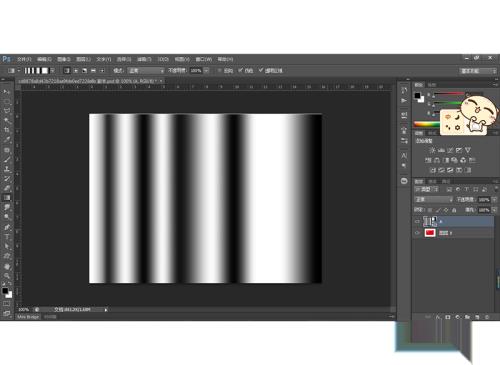
Task: Toggle lock layer position
Action: pos(446,210)
